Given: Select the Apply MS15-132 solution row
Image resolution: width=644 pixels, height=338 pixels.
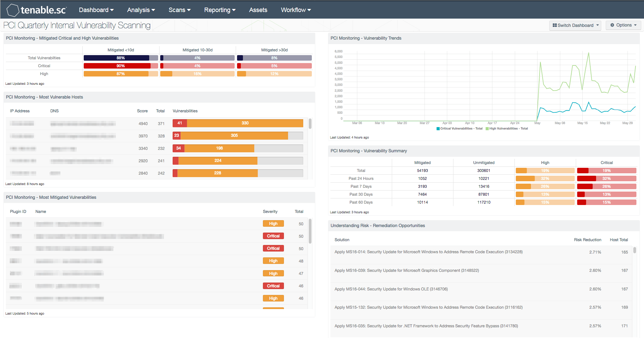Looking at the screenshot, I should [x=481, y=310].
